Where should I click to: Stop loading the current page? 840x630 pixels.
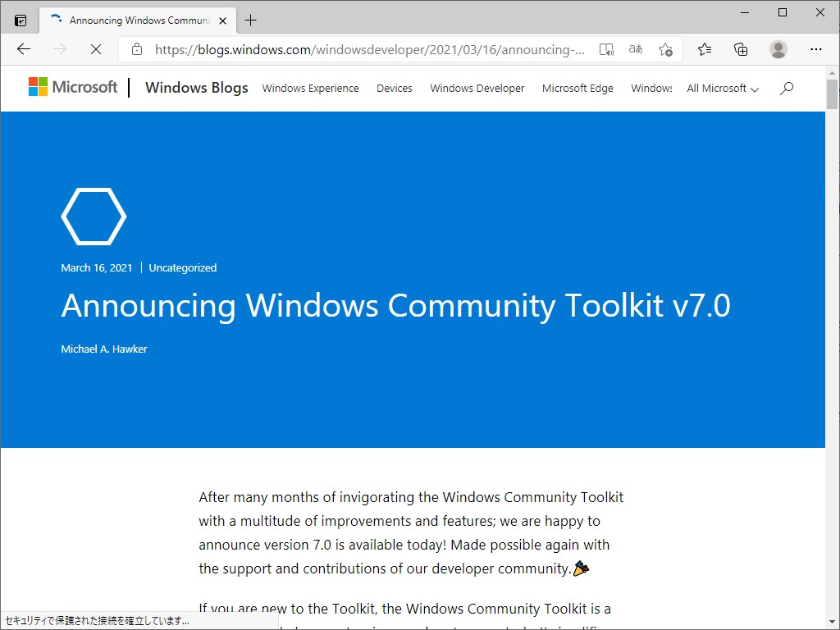coord(95,49)
